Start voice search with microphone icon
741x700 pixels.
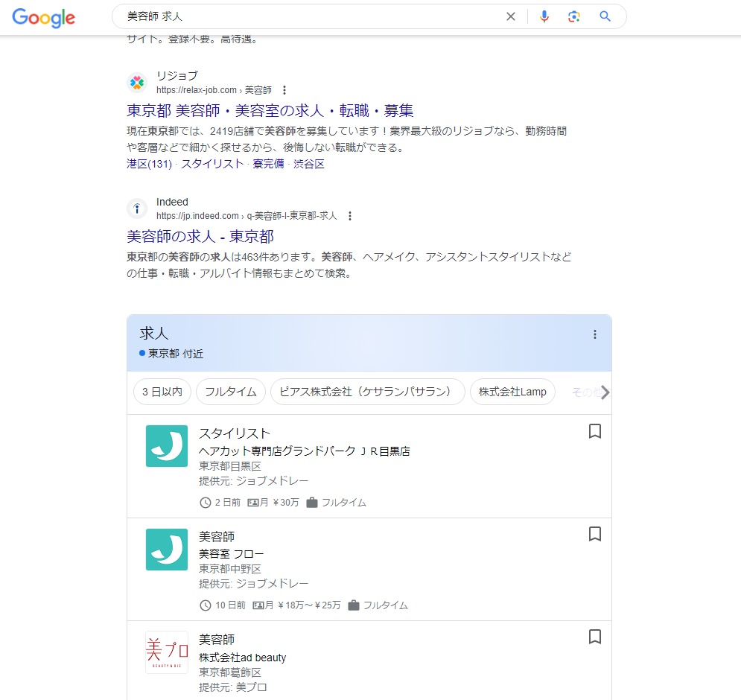[x=544, y=16]
